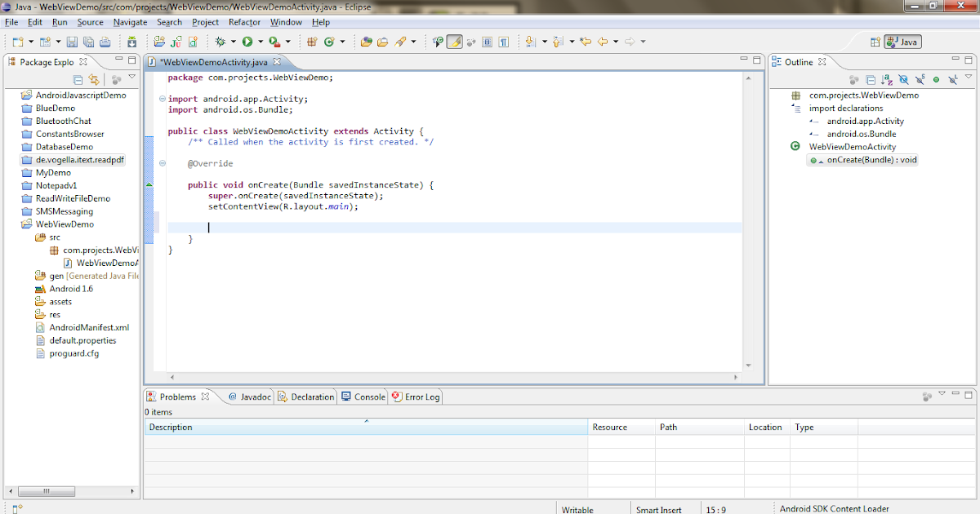Click the Open Perspective button

point(875,41)
